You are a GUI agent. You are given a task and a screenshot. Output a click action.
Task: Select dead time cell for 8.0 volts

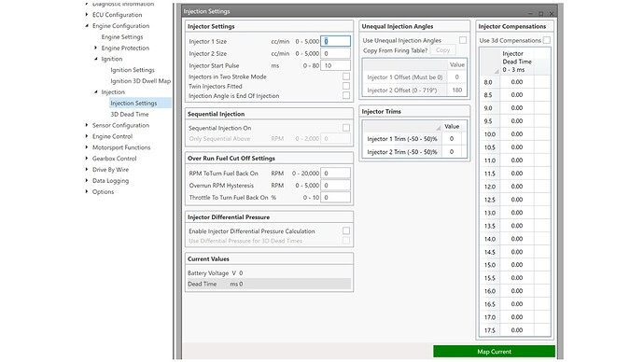pos(517,82)
